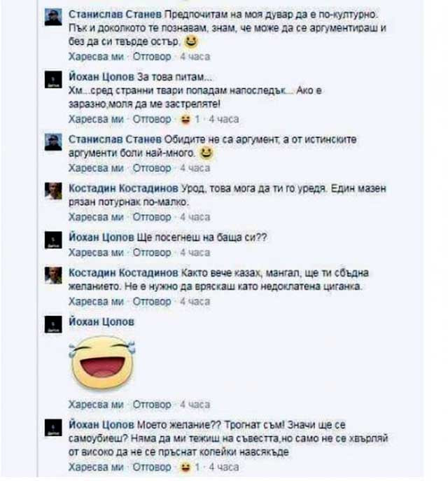This screenshot has width=448, height=481.
Task: Click '4 часа' timestamp under 'Урод' comment
Action: coord(195,217)
